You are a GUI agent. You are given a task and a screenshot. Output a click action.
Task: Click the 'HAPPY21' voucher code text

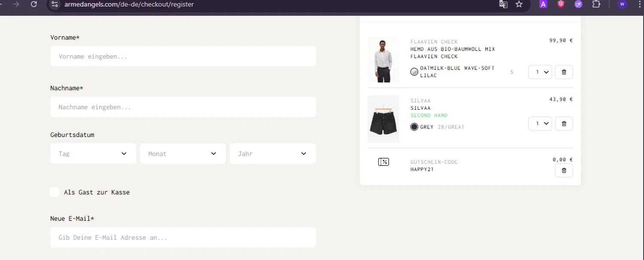tap(422, 169)
